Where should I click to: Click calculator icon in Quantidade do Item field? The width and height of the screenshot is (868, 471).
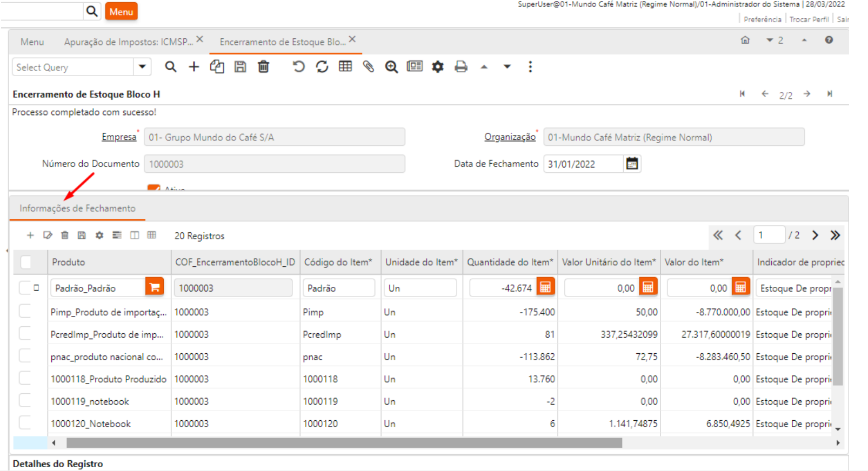(545, 288)
